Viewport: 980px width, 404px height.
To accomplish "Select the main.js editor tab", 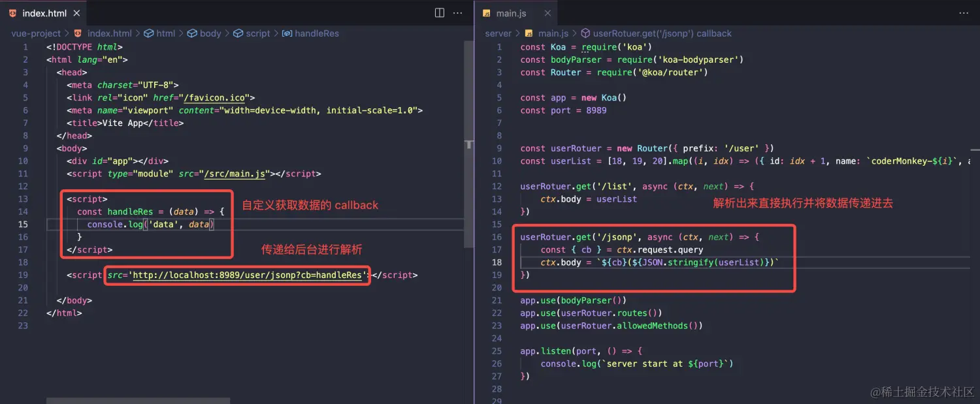I will pos(516,13).
